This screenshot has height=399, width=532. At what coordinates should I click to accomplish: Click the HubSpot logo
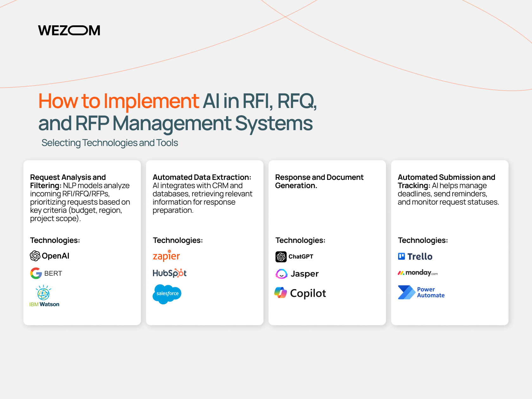(169, 273)
